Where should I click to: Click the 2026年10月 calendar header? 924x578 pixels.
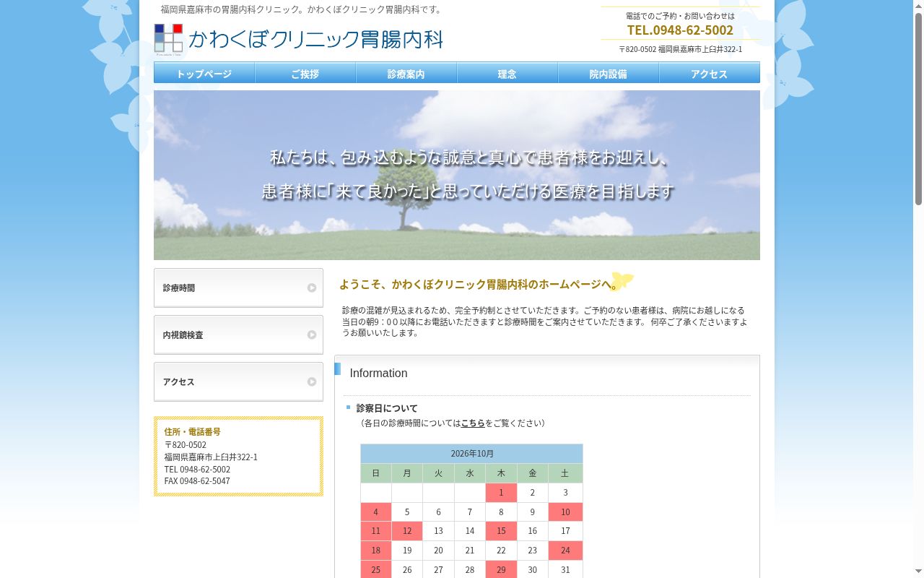click(472, 454)
